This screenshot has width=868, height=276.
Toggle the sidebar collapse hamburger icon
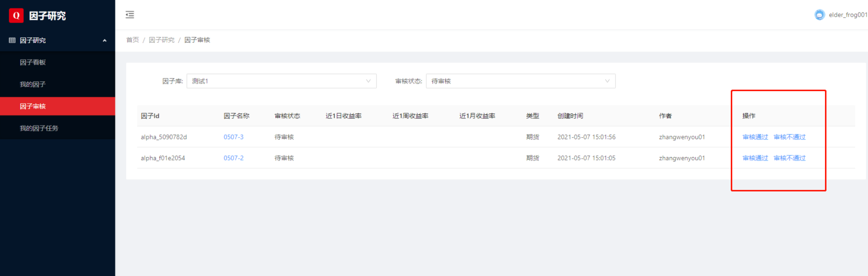pos(130,15)
